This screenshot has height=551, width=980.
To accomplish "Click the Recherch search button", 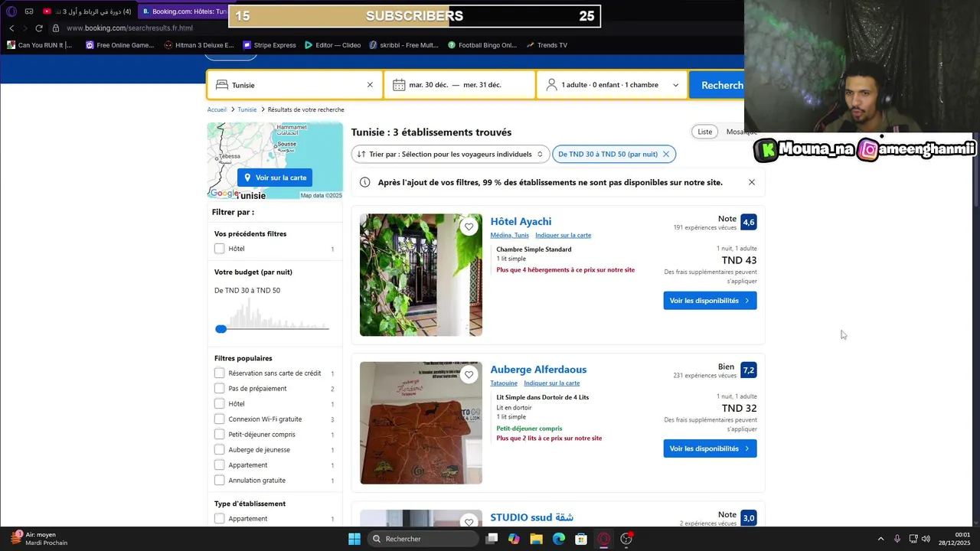I will [717, 85].
